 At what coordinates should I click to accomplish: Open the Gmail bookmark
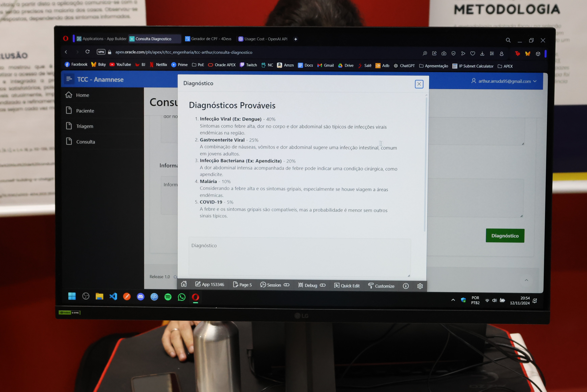[x=325, y=65]
